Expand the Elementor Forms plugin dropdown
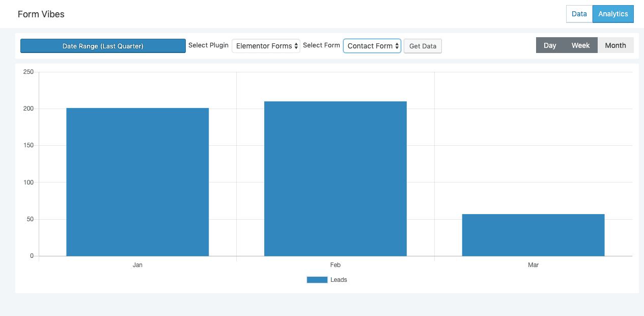 [266, 46]
